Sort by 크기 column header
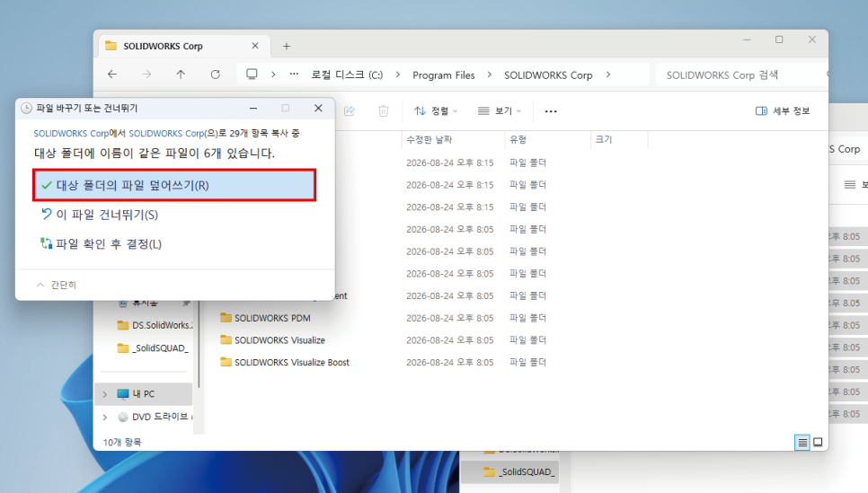This screenshot has height=493, width=868. tap(604, 139)
